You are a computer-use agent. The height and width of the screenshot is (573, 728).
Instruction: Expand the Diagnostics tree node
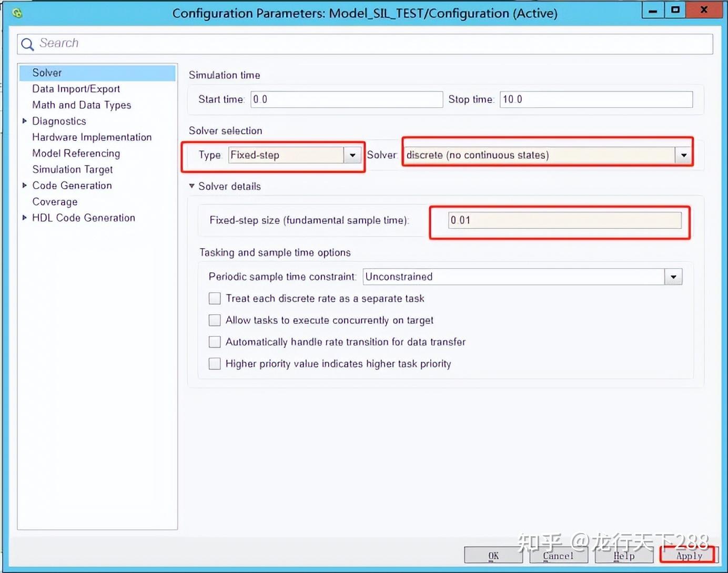24,121
